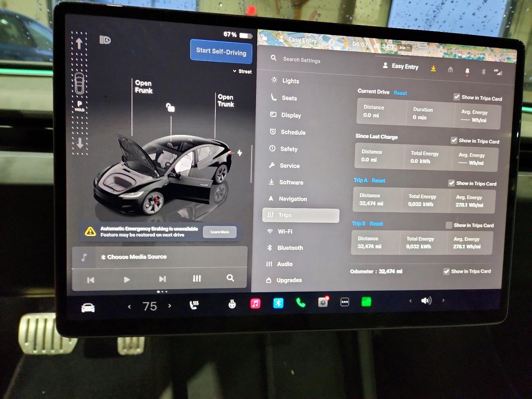Open the notifications bell icon
This screenshot has width=532, height=399.
point(467,71)
